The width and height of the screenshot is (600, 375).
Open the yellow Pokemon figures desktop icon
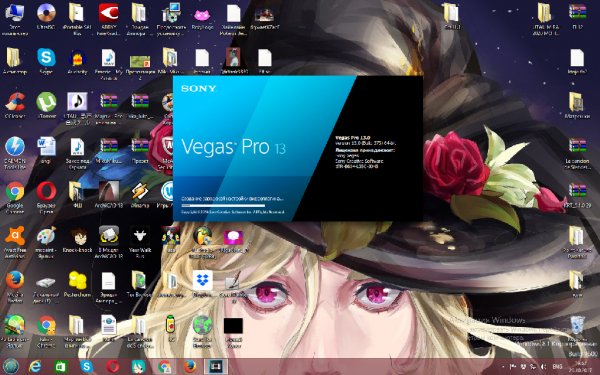(x=78, y=280)
